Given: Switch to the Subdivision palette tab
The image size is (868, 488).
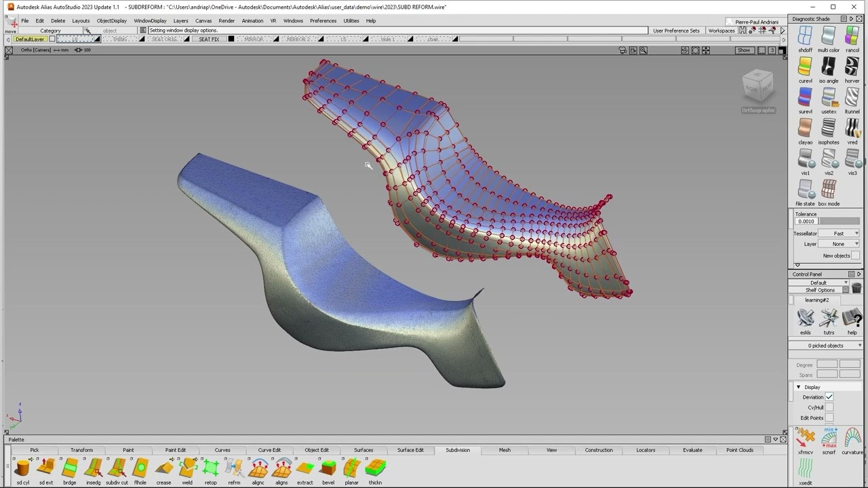Looking at the screenshot, I should (x=458, y=450).
